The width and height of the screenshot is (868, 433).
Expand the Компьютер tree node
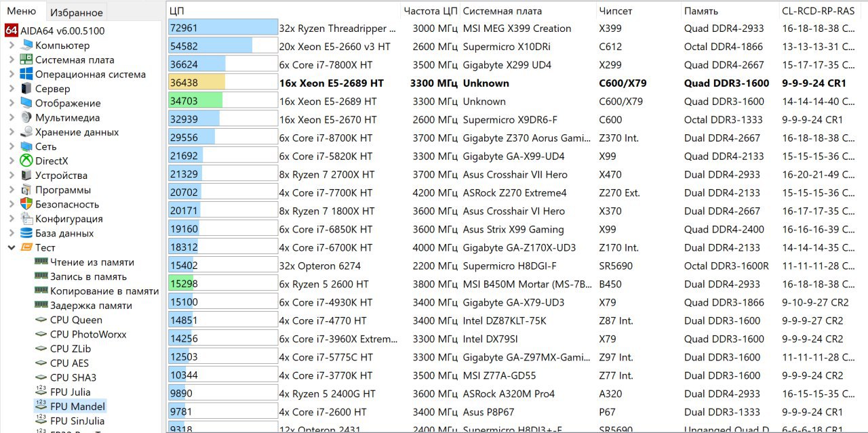tap(12, 45)
